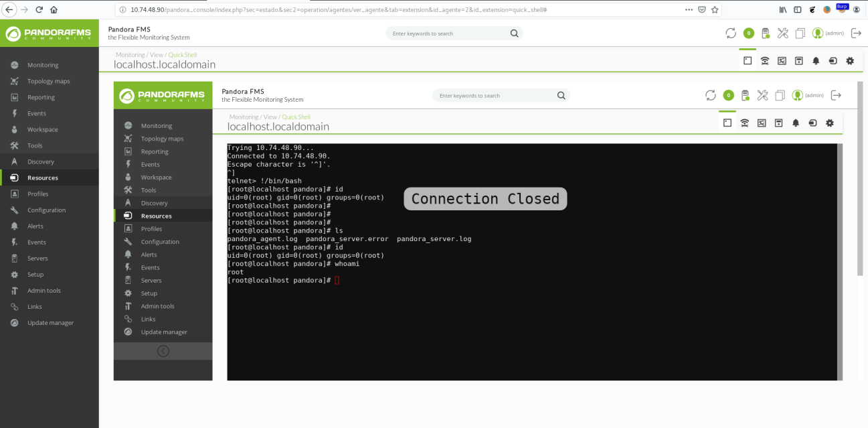Click the browser home button
This screenshot has width=868, height=428.
[54, 9]
